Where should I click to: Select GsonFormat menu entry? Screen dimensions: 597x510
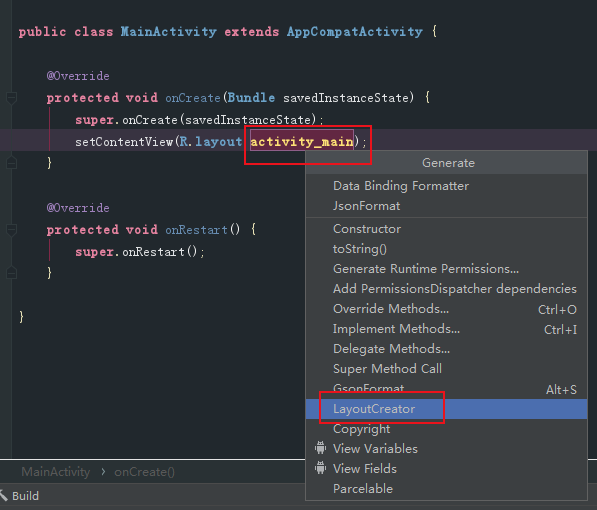coord(446,389)
